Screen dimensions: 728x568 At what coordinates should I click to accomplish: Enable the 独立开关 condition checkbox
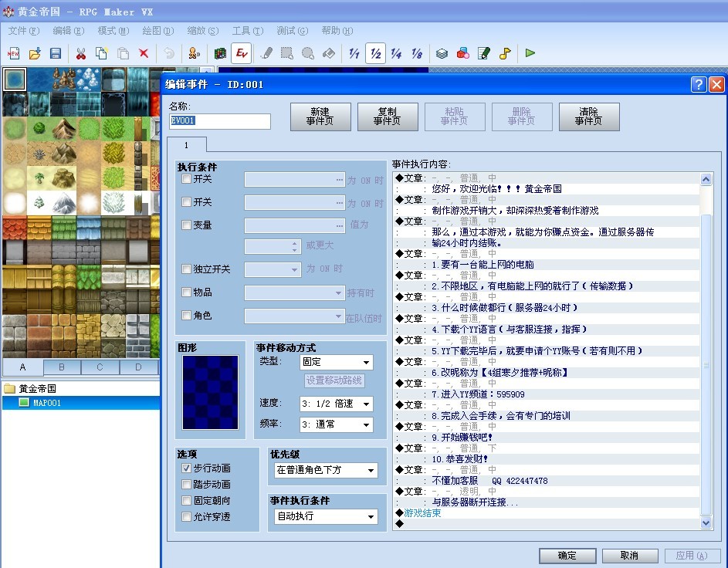(x=186, y=269)
